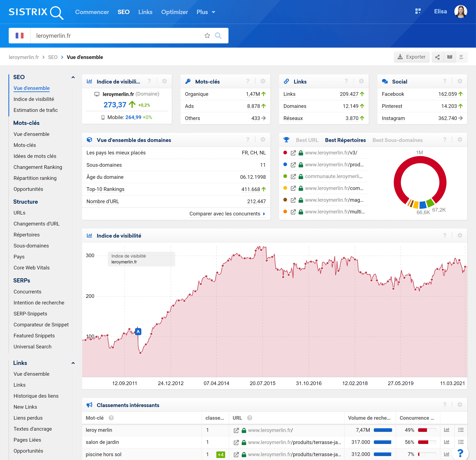
Task: Click volume bar for leroy merlin row
Action: click(383, 430)
